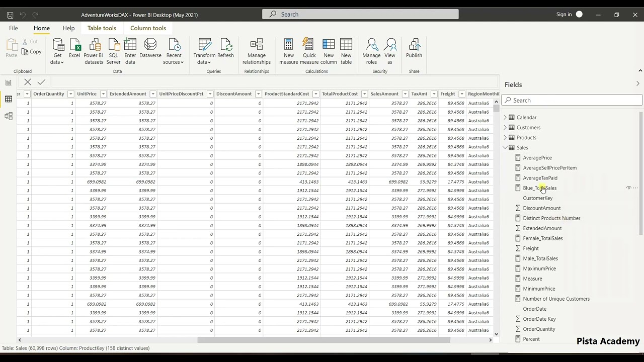Open the File menu
644x362 pixels.
click(x=14, y=28)
